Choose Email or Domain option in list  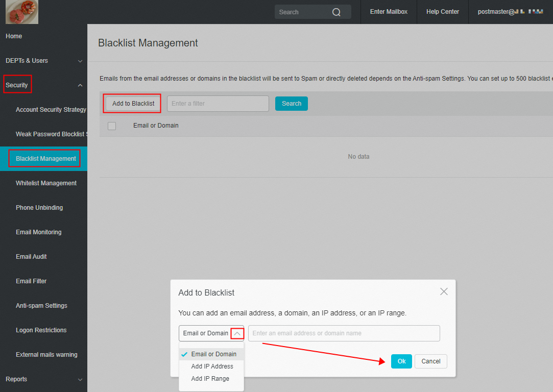(211, 354)
